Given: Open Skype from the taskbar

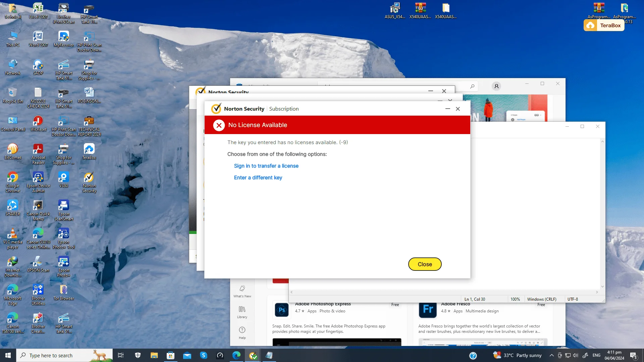Looking at the screenshot, I should pyautogui.click(x=204, y=355).
